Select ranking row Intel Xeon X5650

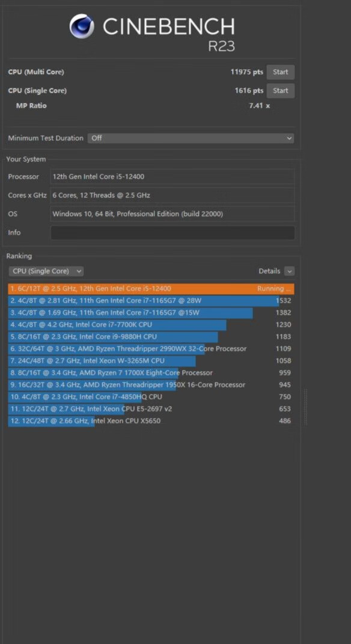[x=151, y=421]
